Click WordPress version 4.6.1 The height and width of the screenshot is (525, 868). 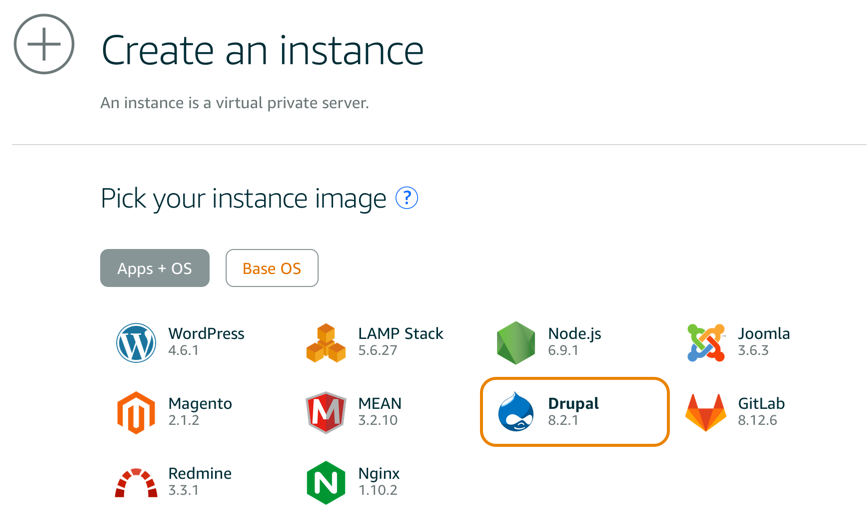[x=183, y=351]
